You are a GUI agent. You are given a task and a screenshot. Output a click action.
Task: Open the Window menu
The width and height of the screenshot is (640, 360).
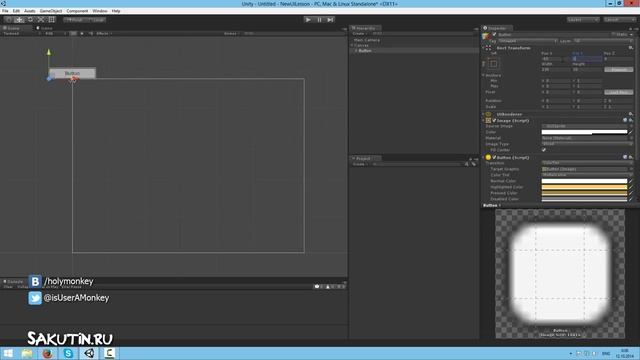(x=100, y=11)
